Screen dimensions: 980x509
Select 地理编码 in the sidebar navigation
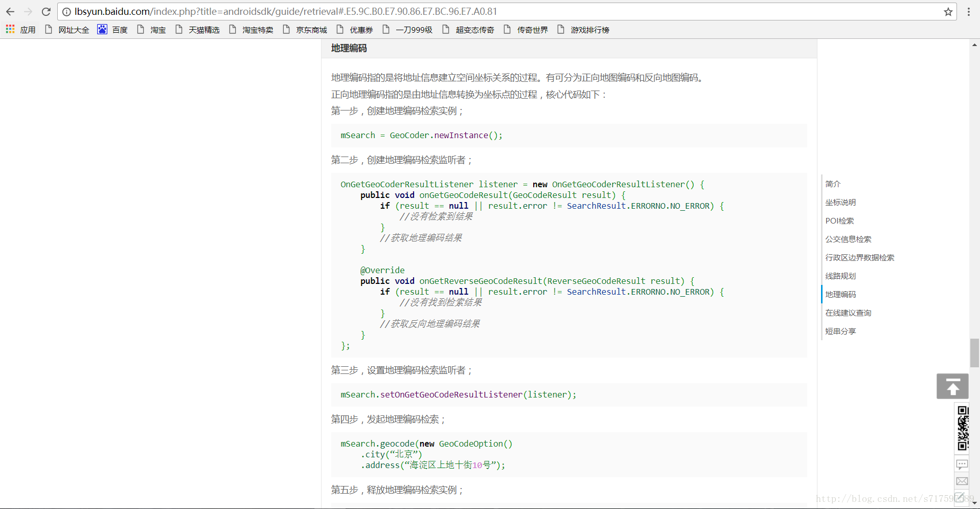(x=840, y=294)
